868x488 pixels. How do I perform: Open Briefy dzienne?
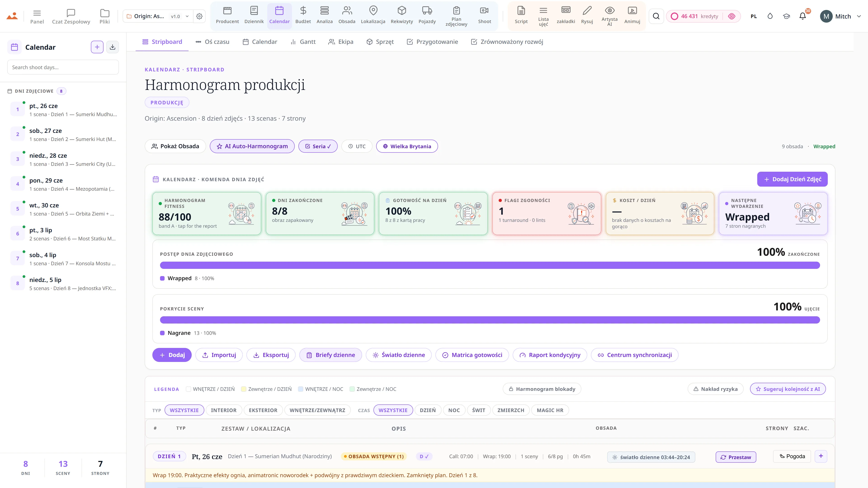point(330,355)
